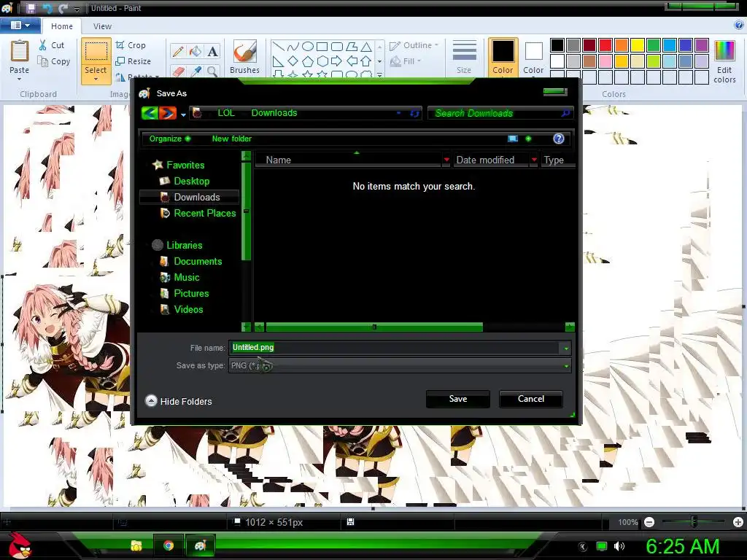Select the Text tool (A icon)
The image size is (747, 560).
[x=212, y=52]
